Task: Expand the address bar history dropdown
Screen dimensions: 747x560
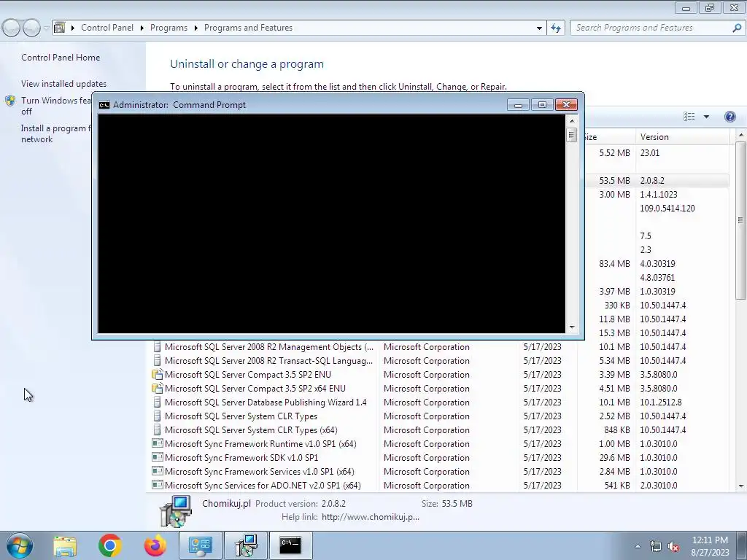Action: pos(539,28)
